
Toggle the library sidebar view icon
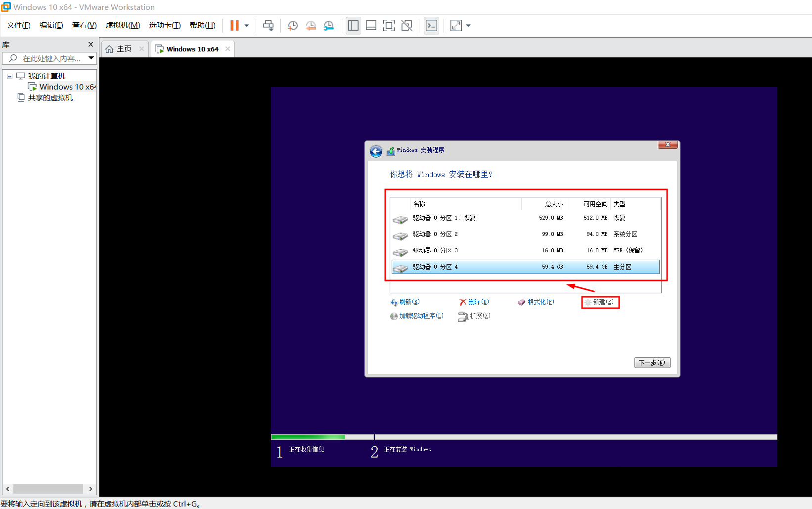click(x=353, y=25)
